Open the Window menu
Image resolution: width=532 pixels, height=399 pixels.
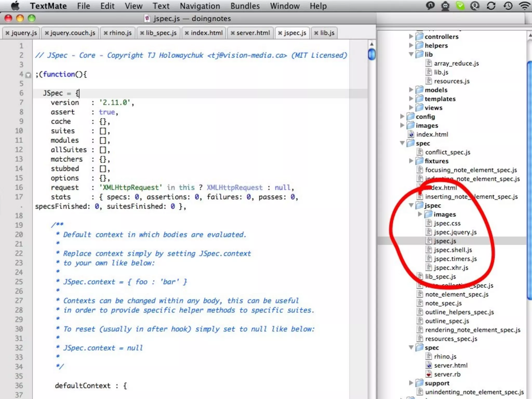[285, 6]
